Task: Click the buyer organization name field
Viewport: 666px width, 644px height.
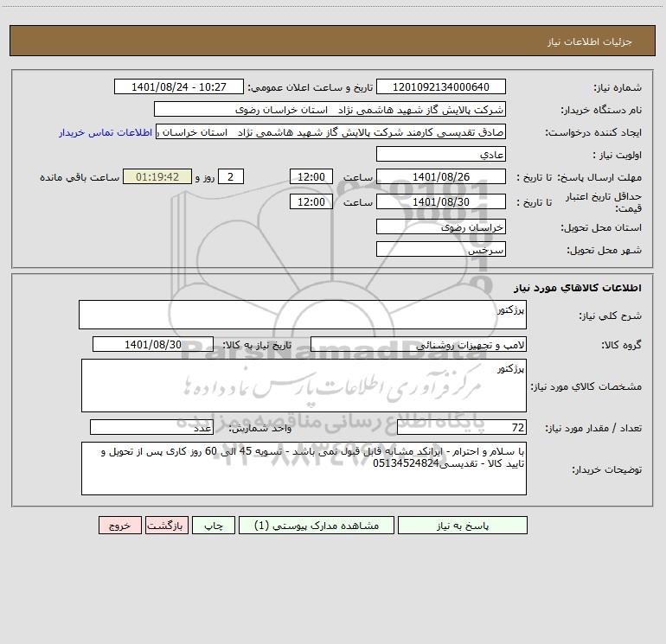Action: [x=330, y=109]
